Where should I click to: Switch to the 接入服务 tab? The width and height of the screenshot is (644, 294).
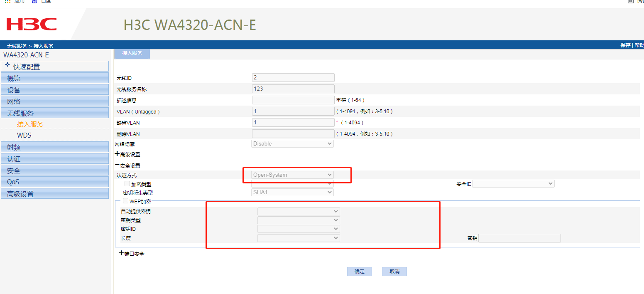click(132, 53)
